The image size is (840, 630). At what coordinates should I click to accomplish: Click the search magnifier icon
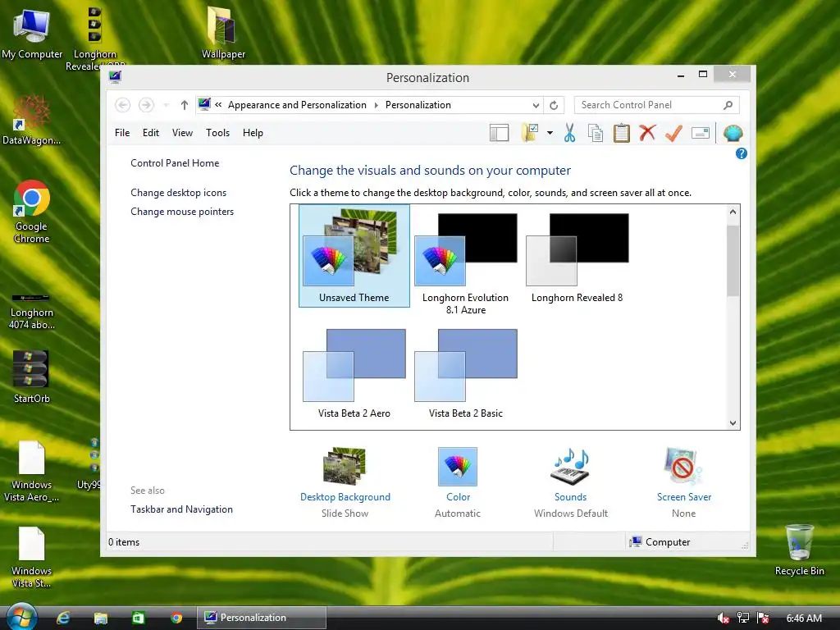click(728, 105)
